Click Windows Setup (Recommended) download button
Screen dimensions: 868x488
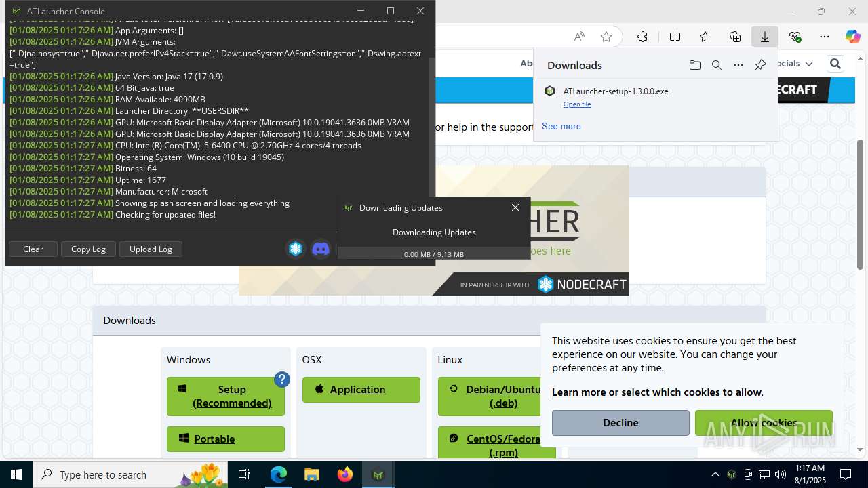coord(226,396)
